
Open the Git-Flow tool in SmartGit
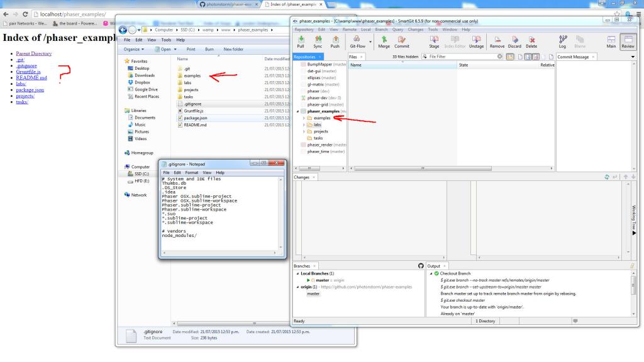pyautogui.click(x=357, y=41)
